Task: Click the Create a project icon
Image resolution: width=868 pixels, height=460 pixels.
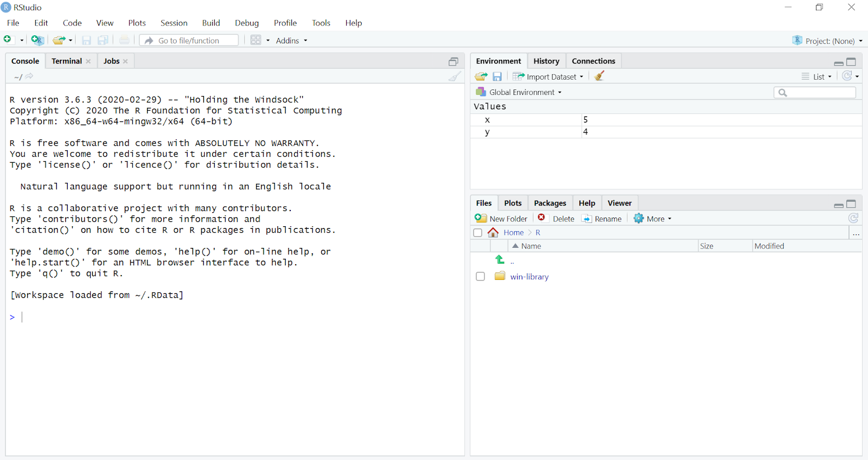Action: (37, 40)
